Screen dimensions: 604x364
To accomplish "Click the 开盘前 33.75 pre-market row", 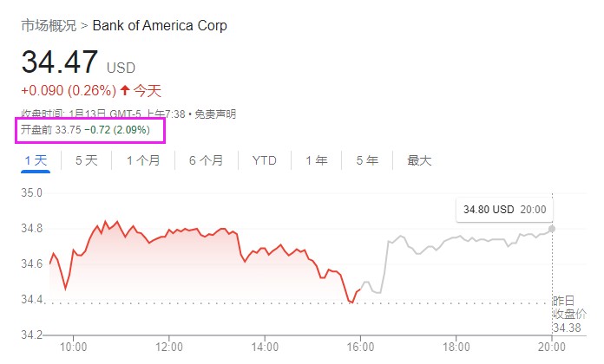I will click(86, 130).
